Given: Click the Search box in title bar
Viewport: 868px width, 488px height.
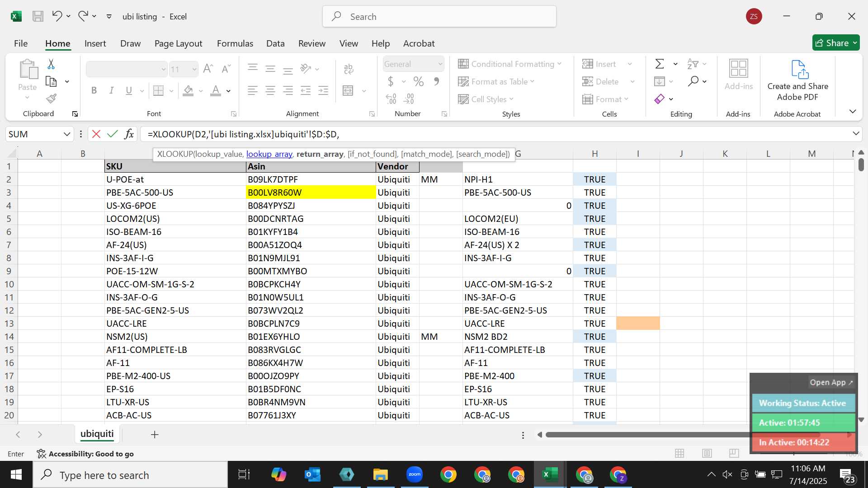Looking at the screenshot, I should (x=439, y=17).
